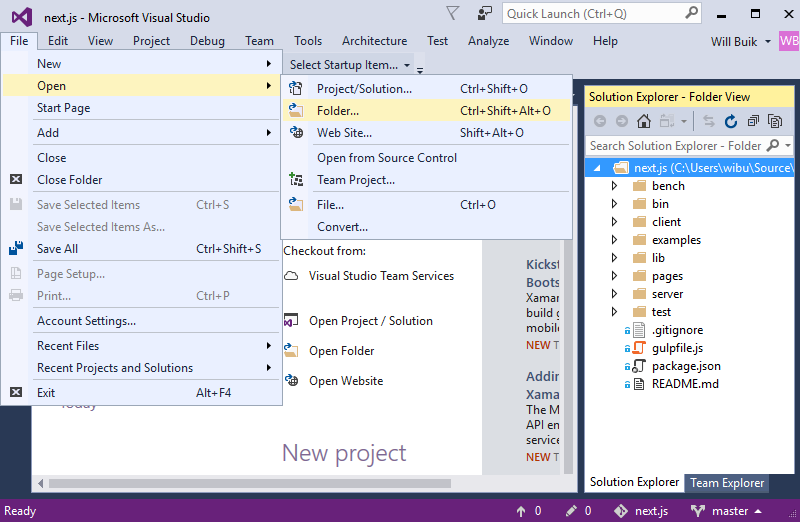Click the search magnifier in Solution Explorer search
Image resolution: width=800 pixels, height=522 pixels.
click(x=773, y=145)
